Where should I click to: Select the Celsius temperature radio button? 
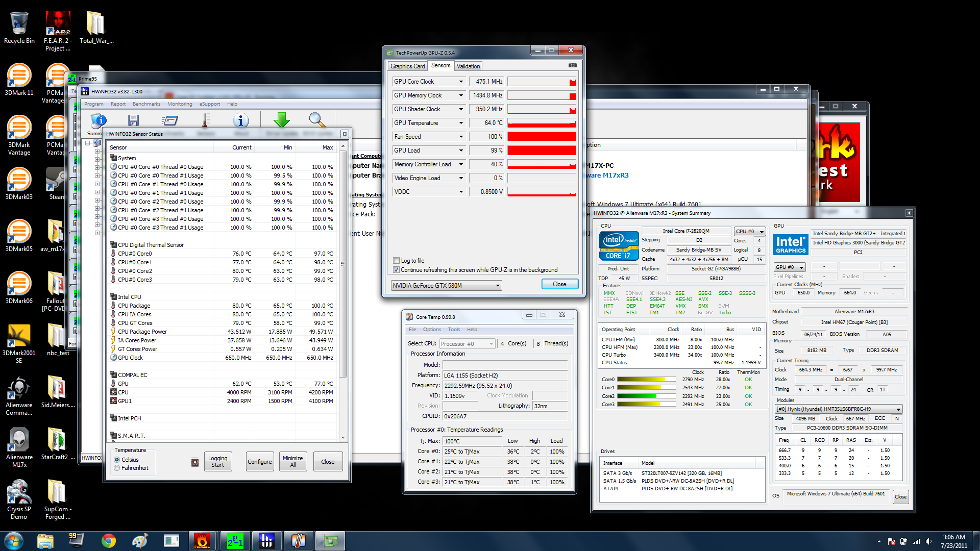[x=117, y=460]
